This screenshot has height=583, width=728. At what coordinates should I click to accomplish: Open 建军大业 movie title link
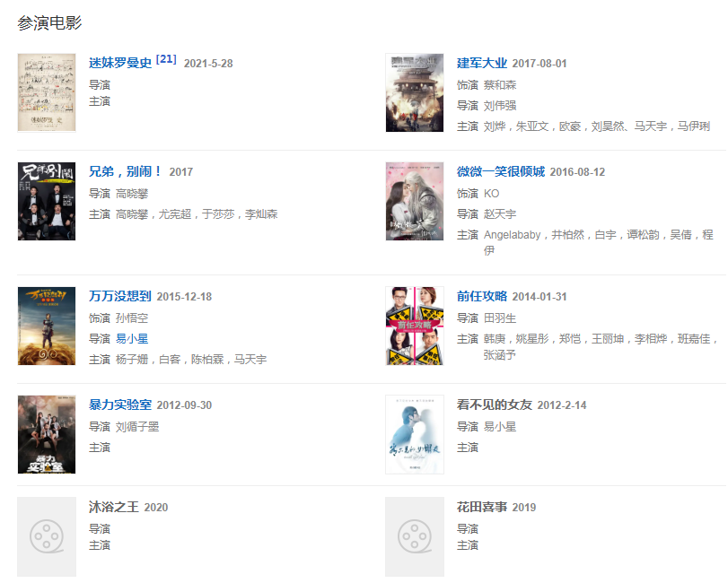(481, 63)
